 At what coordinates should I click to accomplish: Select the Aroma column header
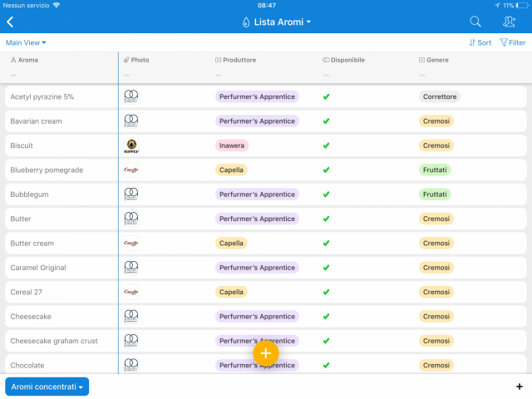(24, 60)
